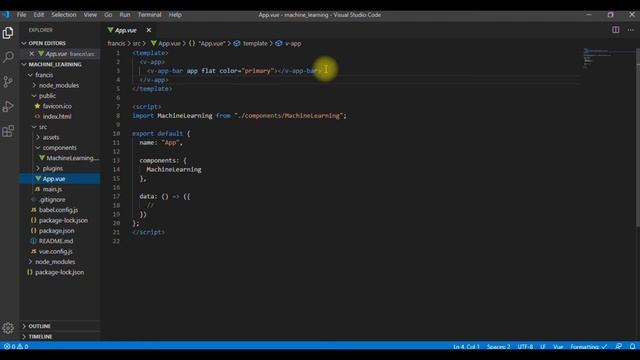Click UTF-8 encoding in status bar

click(x=525, y=347)
